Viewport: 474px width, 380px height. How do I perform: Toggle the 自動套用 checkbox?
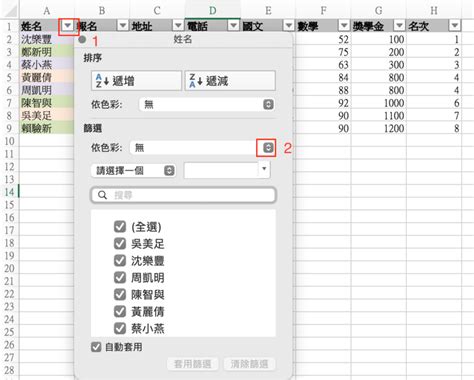[x=96, y=347]
